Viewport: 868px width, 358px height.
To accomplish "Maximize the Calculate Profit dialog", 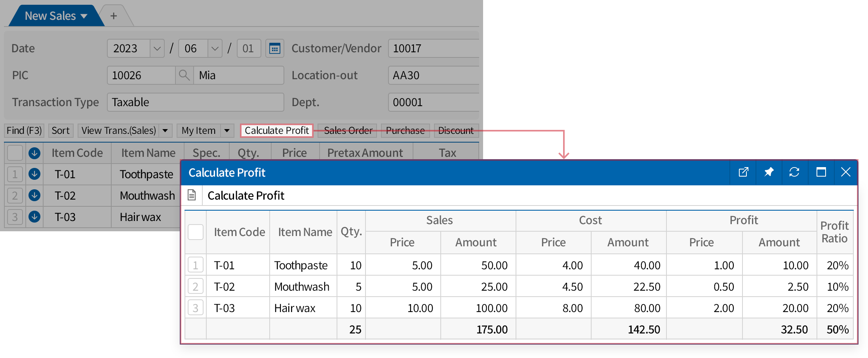I will [820, 172].
